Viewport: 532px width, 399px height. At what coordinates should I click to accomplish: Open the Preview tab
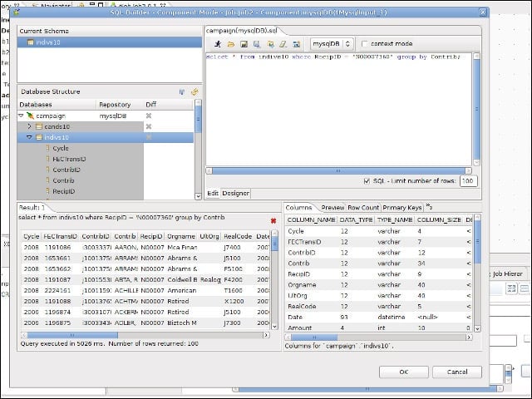[x=332, y=208]
